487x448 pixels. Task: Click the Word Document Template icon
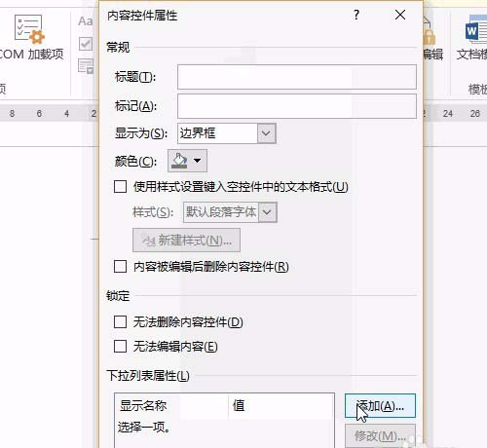point(474,37)
